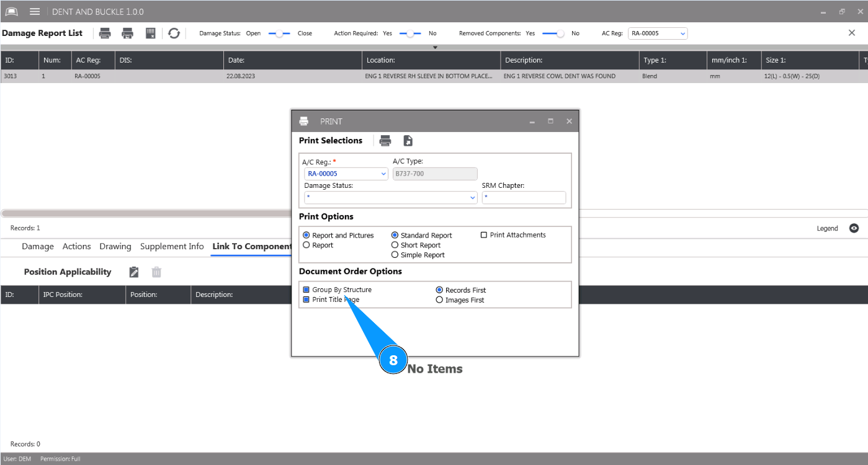Click the spreadsheet export icon in the toolbar
The image size is (868, 465).
(x=150, y=33)
